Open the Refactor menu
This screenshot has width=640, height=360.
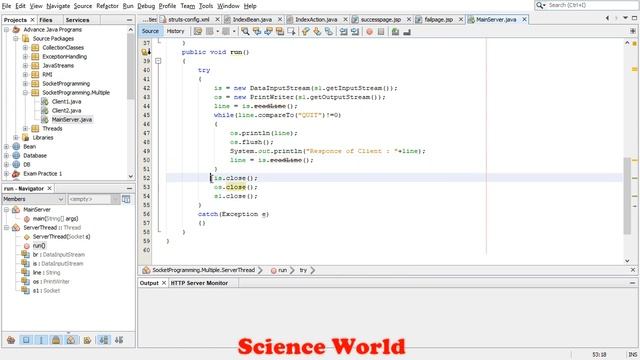(107, 6)
